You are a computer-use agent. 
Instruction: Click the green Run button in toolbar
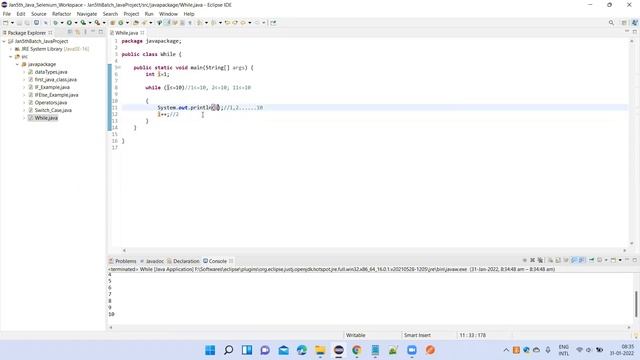point(69,23)
